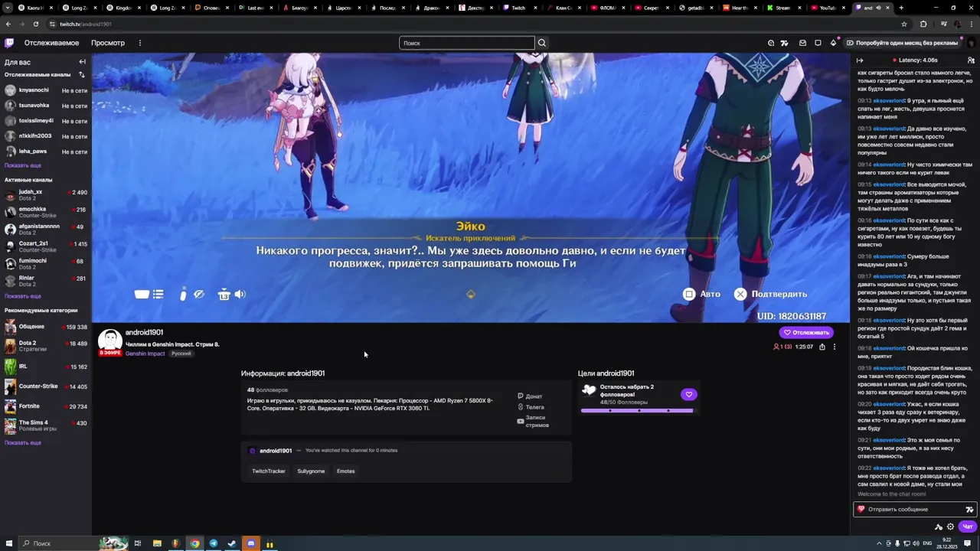
Task: Open tsunavohka followed channel
Action: (x=46, y=106)
